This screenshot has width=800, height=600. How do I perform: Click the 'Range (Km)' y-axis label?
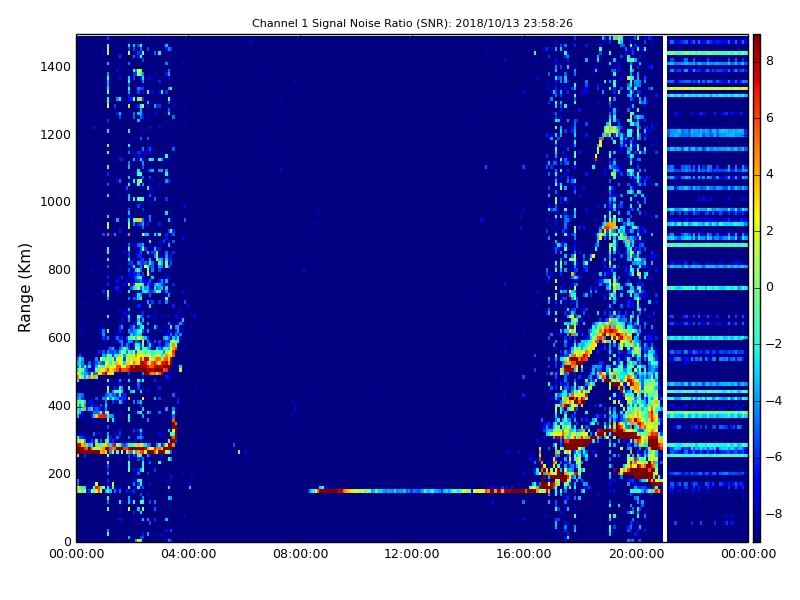tap(24, 288)
